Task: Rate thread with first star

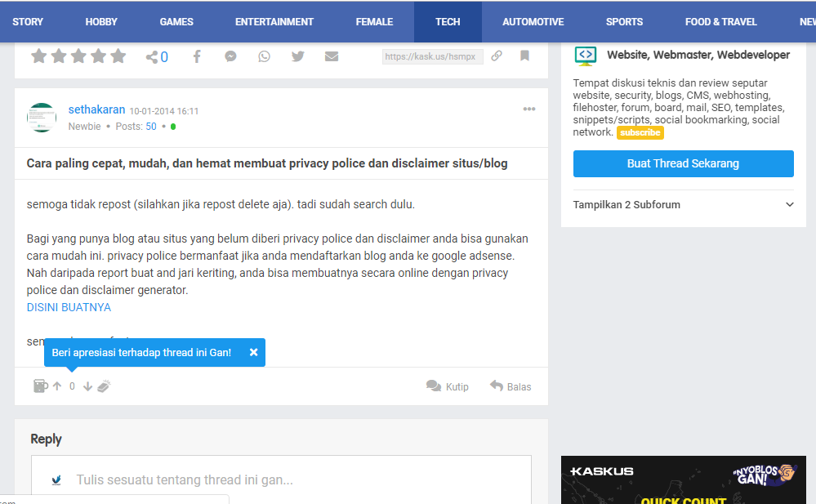Action: 39,56
